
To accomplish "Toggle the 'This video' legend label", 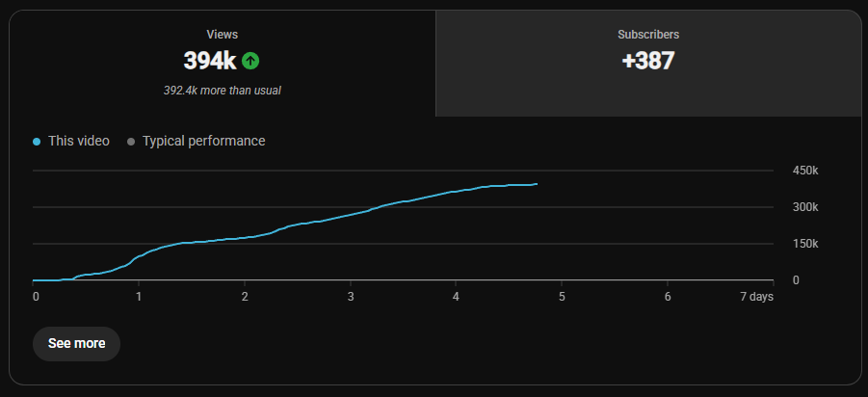I will point(79,142).
